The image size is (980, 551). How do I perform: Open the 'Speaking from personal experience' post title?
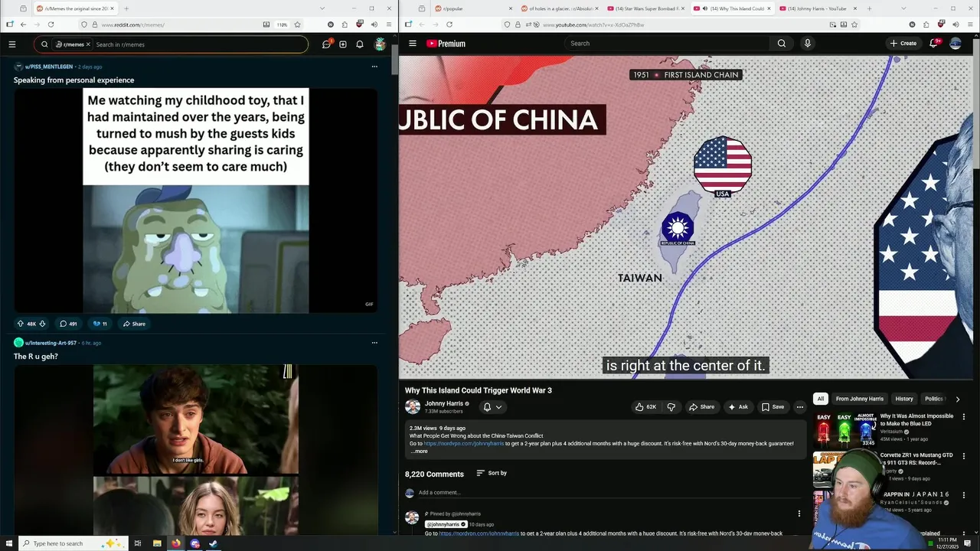pos(73,80)
